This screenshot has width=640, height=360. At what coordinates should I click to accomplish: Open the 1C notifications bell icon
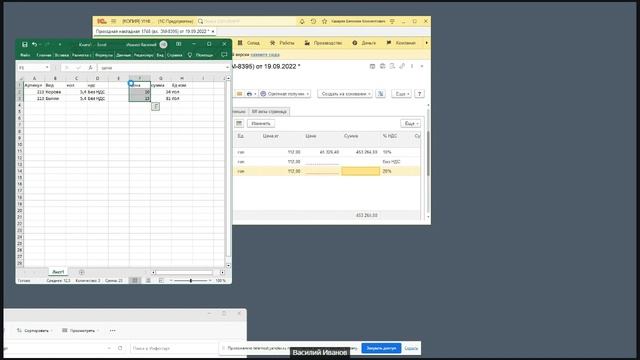coord(302,21)
